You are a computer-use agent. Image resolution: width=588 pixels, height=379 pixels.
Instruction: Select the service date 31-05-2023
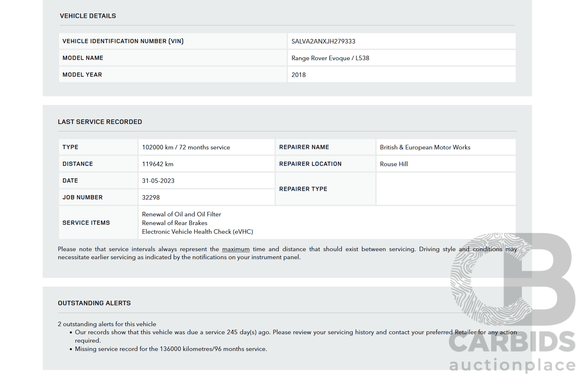click(158, 181)
